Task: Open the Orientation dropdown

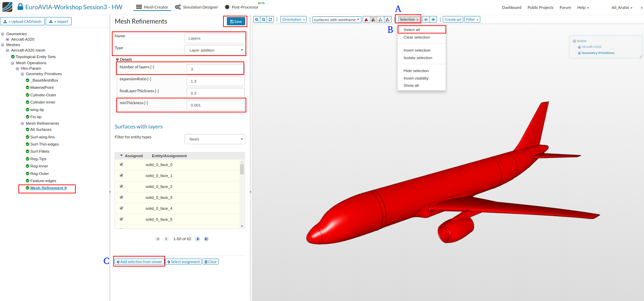Action: 293,19
